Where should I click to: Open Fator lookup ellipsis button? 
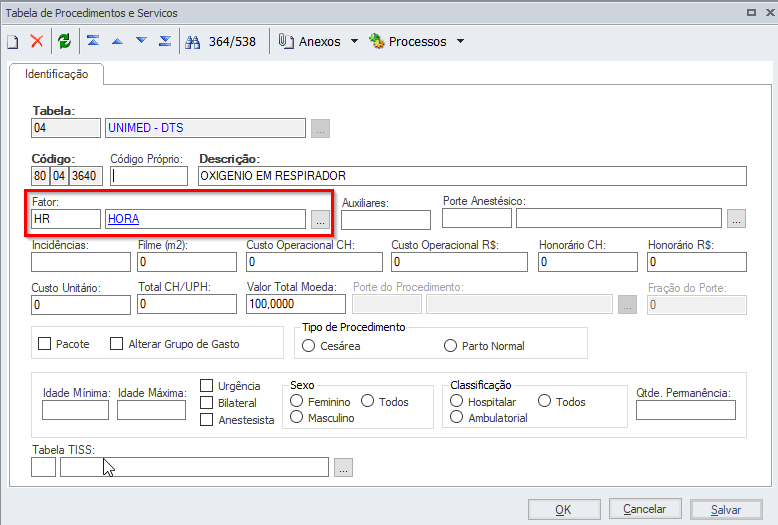[x=321, y=219]
